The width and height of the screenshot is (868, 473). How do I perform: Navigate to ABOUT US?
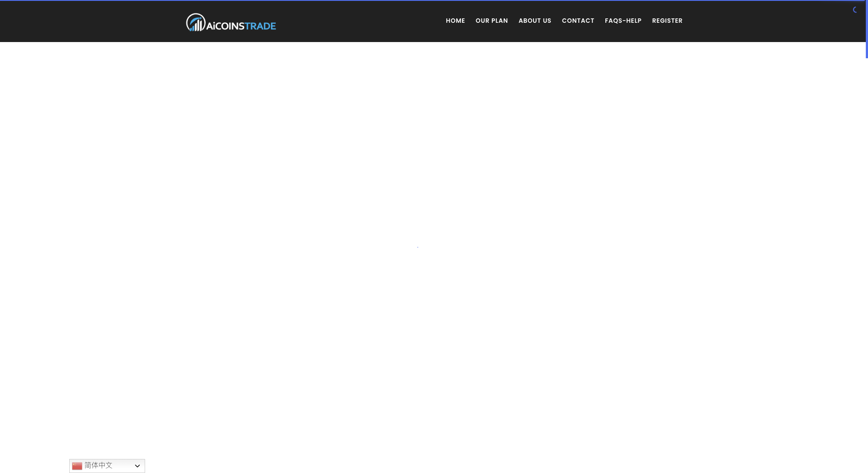534,21
